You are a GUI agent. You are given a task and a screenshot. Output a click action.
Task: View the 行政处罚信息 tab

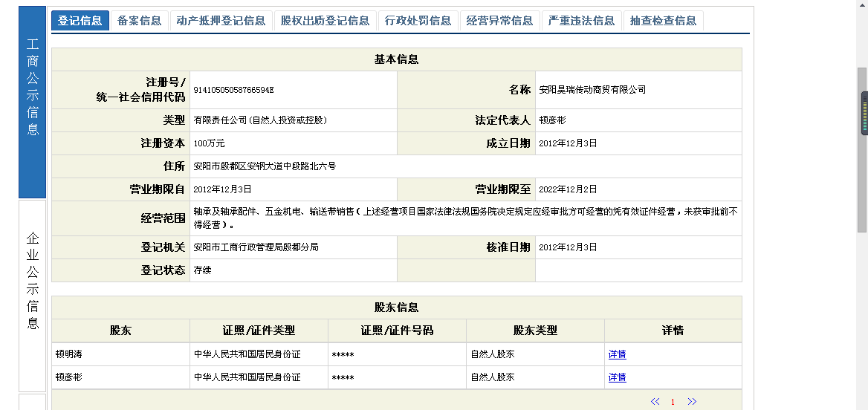pyautogui.click(x=418, y=21)
